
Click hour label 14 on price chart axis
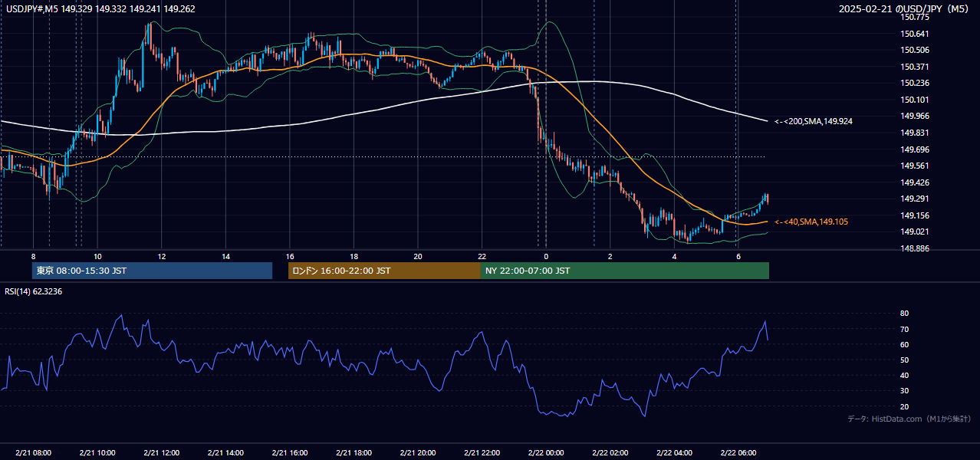(x=225, y=256)
